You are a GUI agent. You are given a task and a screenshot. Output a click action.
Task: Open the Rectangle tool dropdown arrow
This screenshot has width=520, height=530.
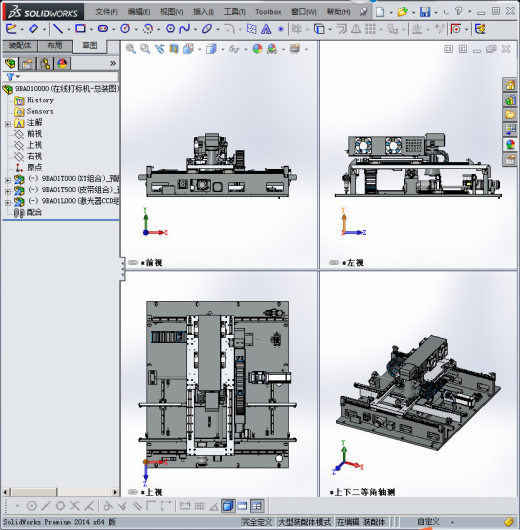pyautogui.click(x=91, y=30)
